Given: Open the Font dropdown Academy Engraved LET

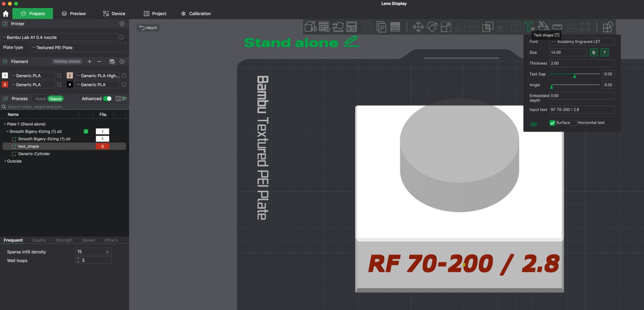Looking at the screenshot, I should click(582, 41).
